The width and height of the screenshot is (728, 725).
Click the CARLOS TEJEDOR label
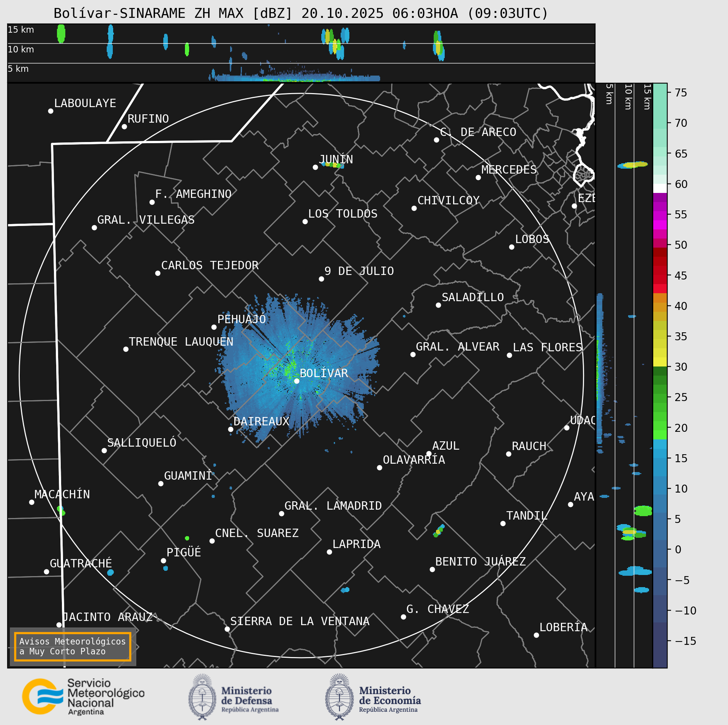point(210,265)
